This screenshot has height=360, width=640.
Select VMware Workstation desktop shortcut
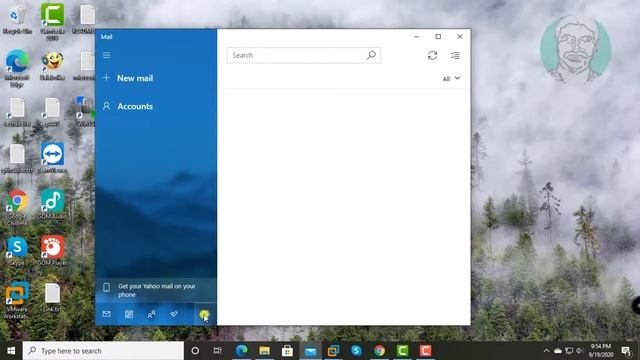pyautogui.click(x=17, y=300)
